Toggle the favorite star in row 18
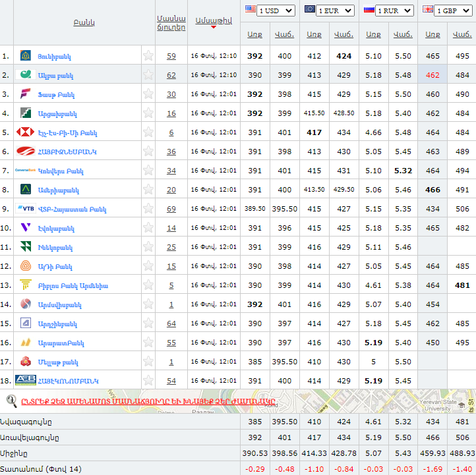476x475 pixels. click(x=148, y=380)
